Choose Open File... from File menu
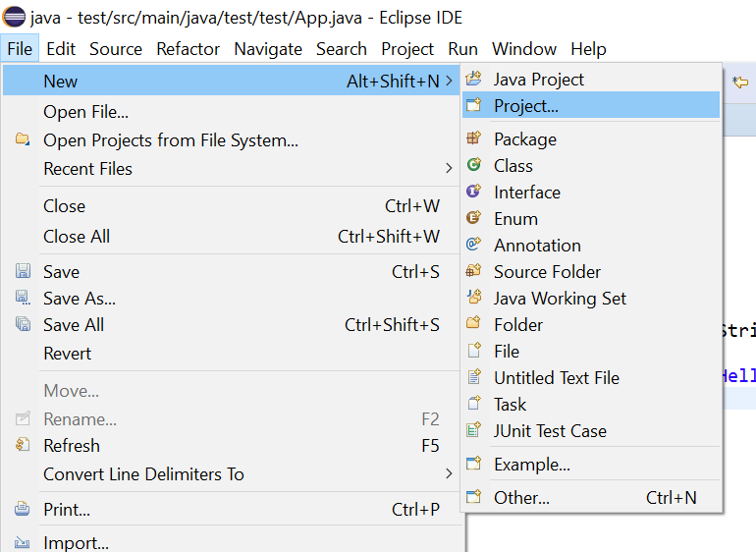Image resolution: width=756 pixels, height=552 pixels. click(232, 112)
